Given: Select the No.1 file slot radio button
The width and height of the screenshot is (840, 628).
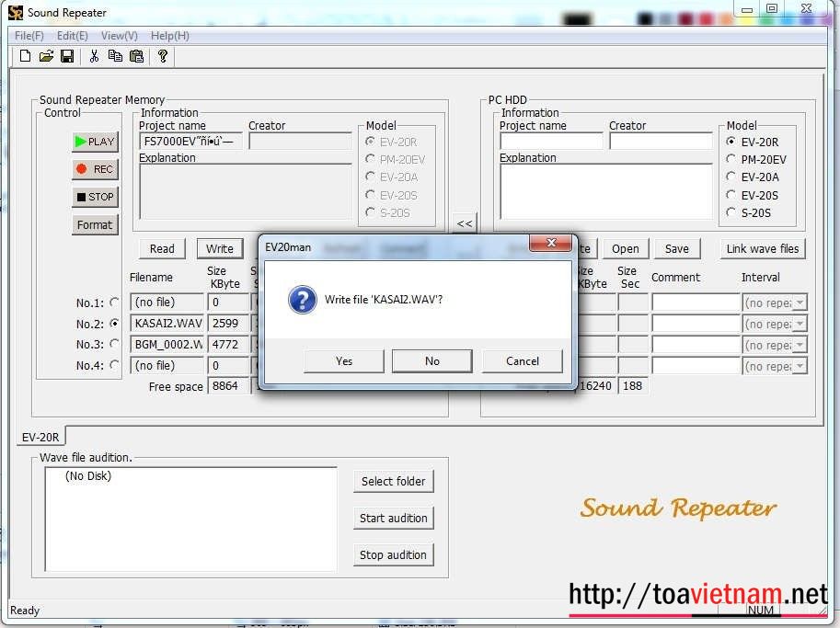Looking at the screenshot, I should 114,303.
